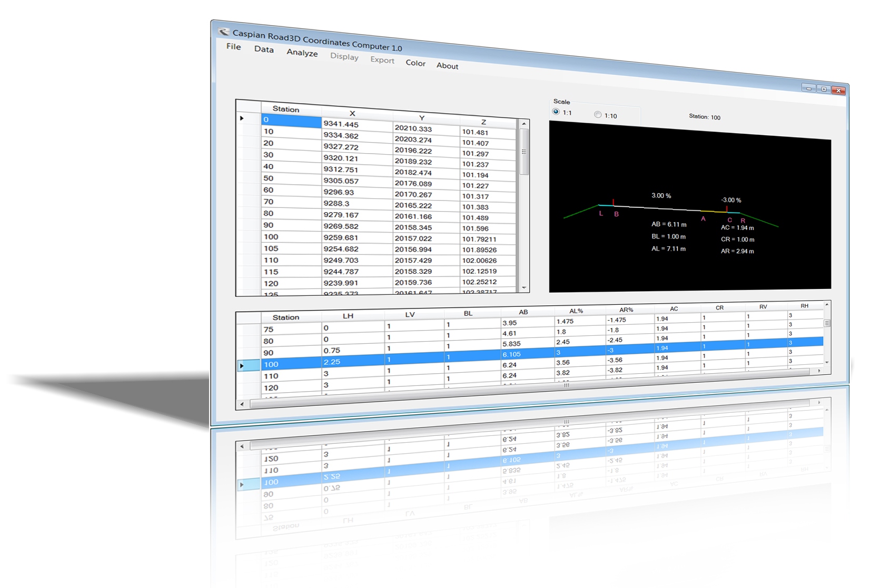
Task: Select Z value 101.237
Action: (x=488, y=164)
